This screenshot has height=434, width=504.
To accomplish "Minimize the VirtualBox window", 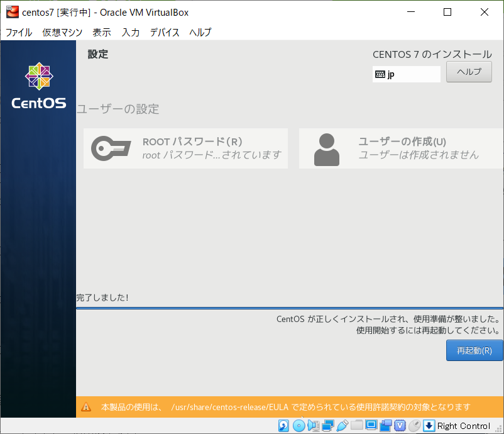I will pyautogui.click(x=411, y=12).
